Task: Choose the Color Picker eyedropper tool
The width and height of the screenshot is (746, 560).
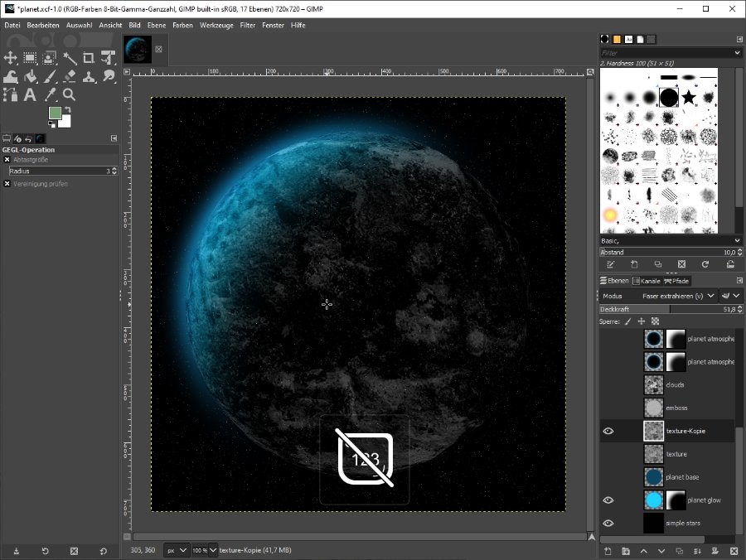Action: (x=50, y=95)
